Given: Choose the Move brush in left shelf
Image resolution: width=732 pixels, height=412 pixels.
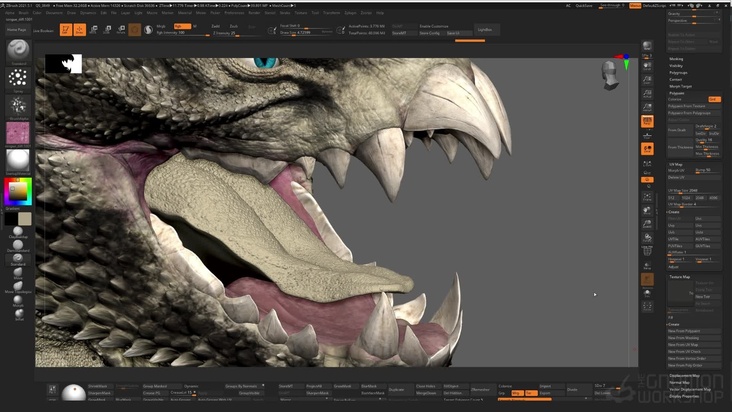Looking at the screenshot, I should coord(18,272).
